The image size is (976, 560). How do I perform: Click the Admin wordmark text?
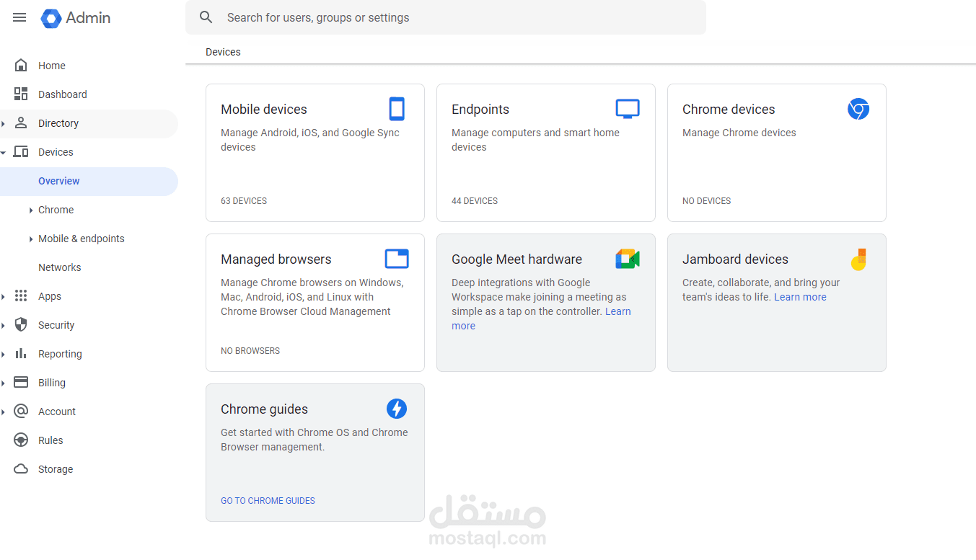[x=88, y=18]
